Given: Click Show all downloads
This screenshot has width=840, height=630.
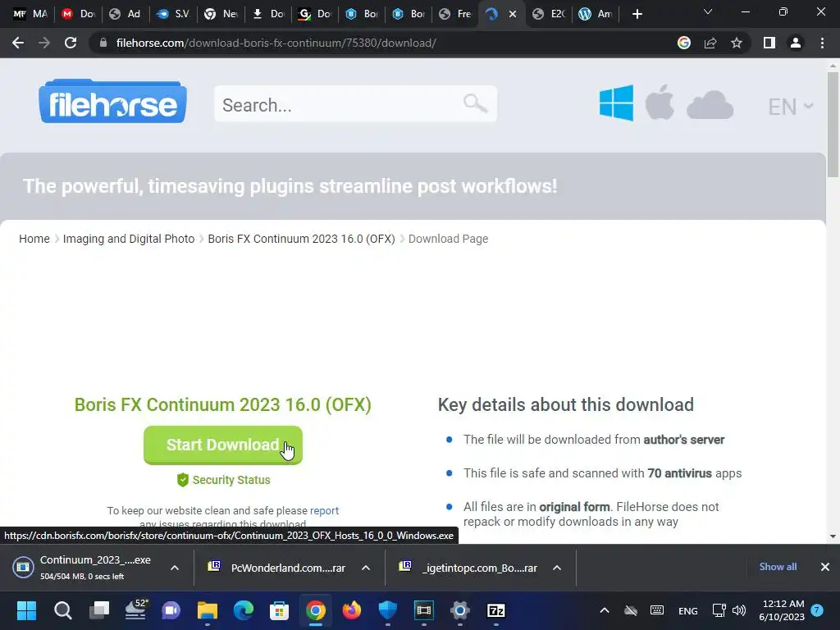Looking at the screenshot, I should (x=778, y=567).
